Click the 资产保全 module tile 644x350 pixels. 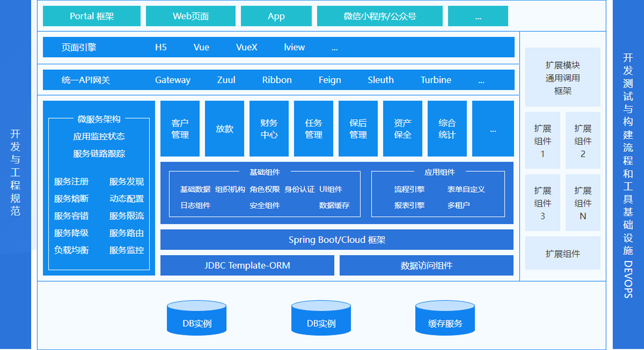point(402,129)
